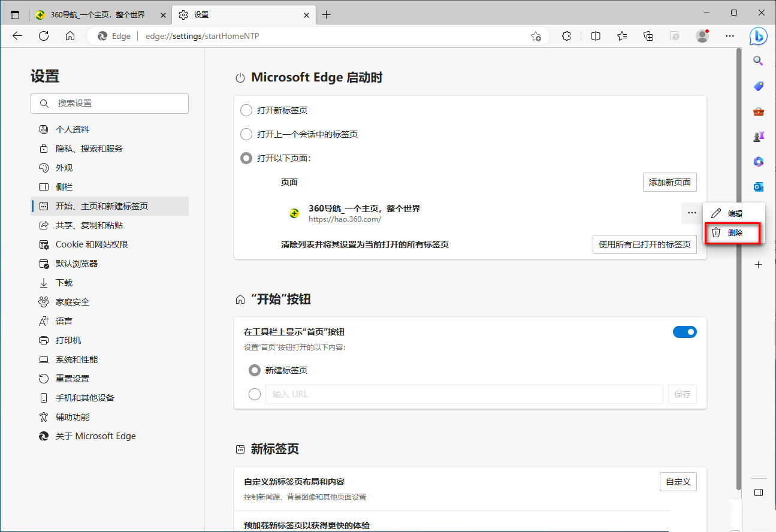Toggle the split screen icon
Viewport: 776px width, 532px height.
click(x=596, y=36)
